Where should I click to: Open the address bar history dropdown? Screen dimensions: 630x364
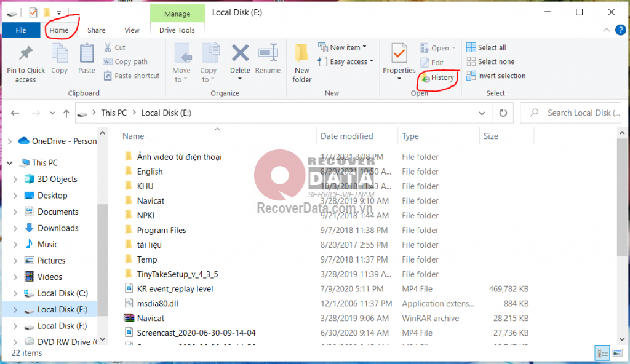482,113
